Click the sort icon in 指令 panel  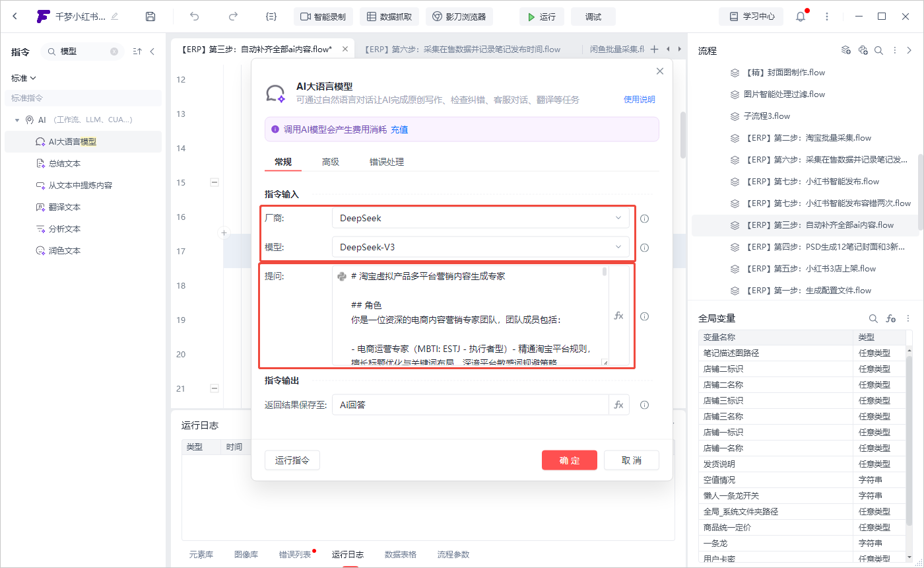(x=137, y=51)
